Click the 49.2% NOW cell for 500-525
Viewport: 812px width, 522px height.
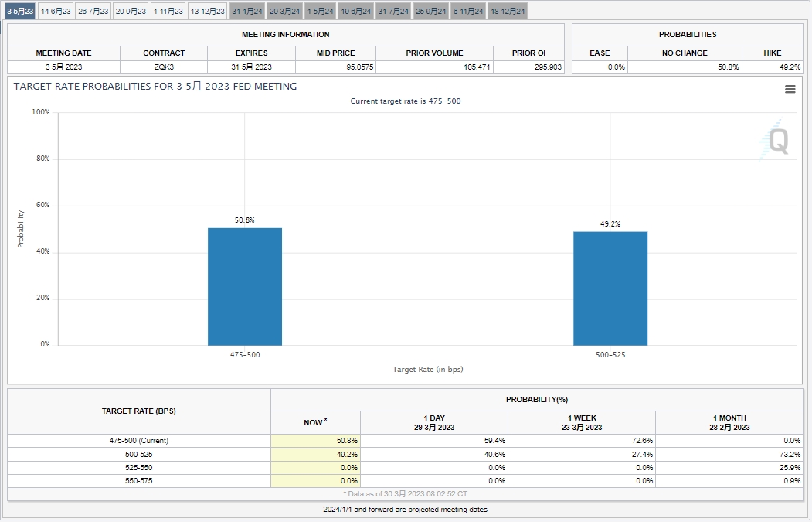tap(315, 455)
